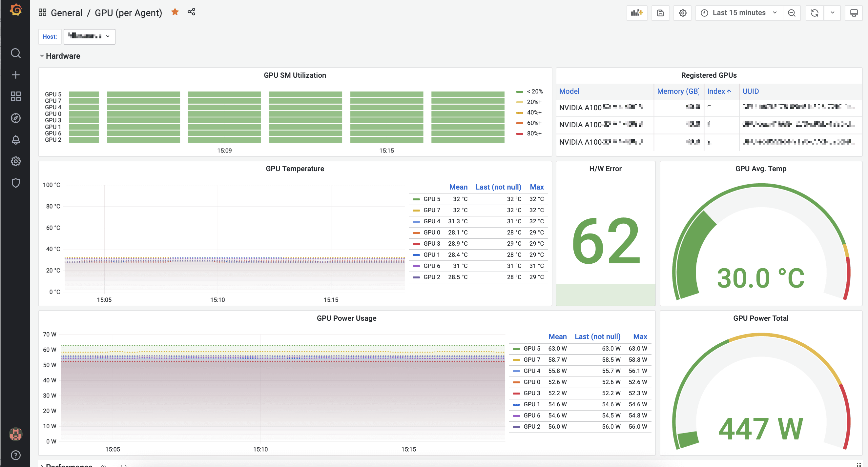The image size is (868, 467).
Task: Open the Host variable dropdown
Action: pyautogui.click(x=89, y=36)
